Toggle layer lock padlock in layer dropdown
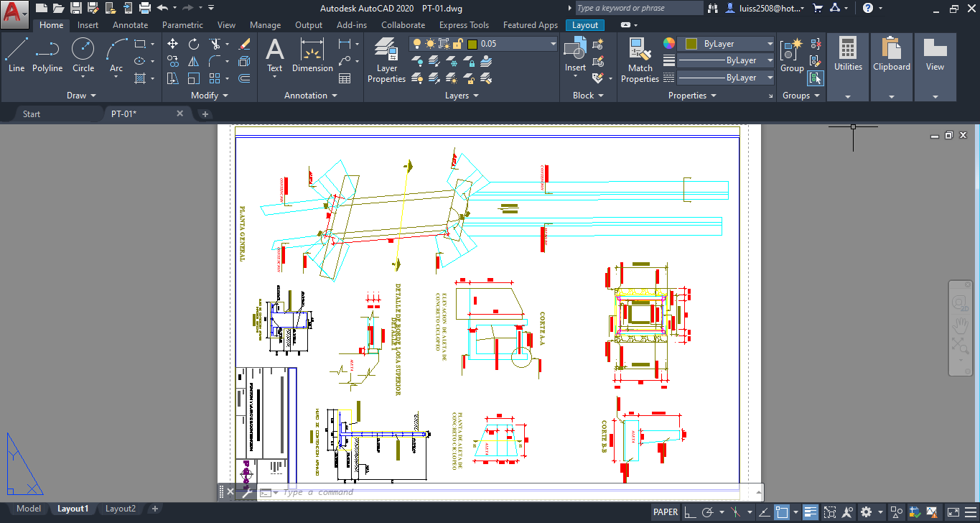 [457, 44]
